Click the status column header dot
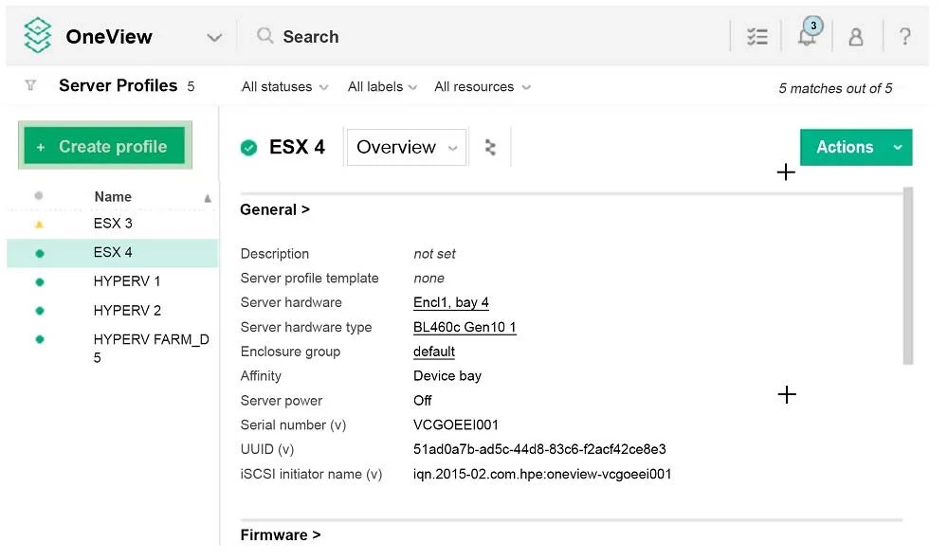This screenshot has height=560, width=948. click(39, 196)
